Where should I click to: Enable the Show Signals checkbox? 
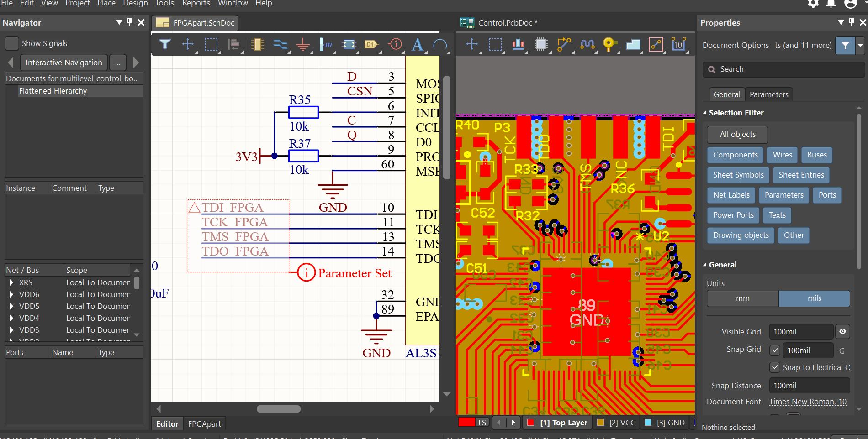coord(12,43)
